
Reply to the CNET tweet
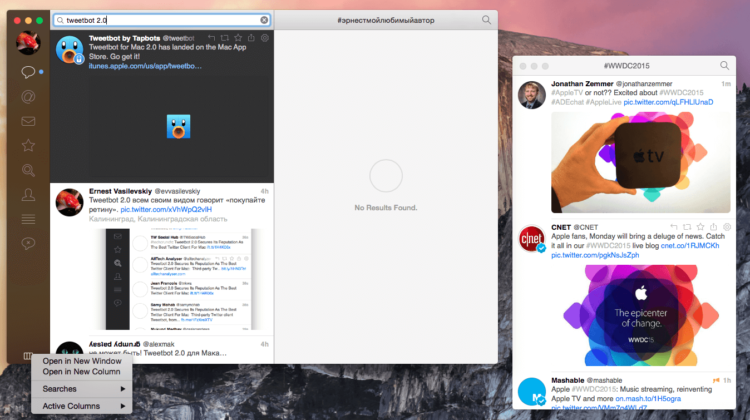[x=673, y=227]
